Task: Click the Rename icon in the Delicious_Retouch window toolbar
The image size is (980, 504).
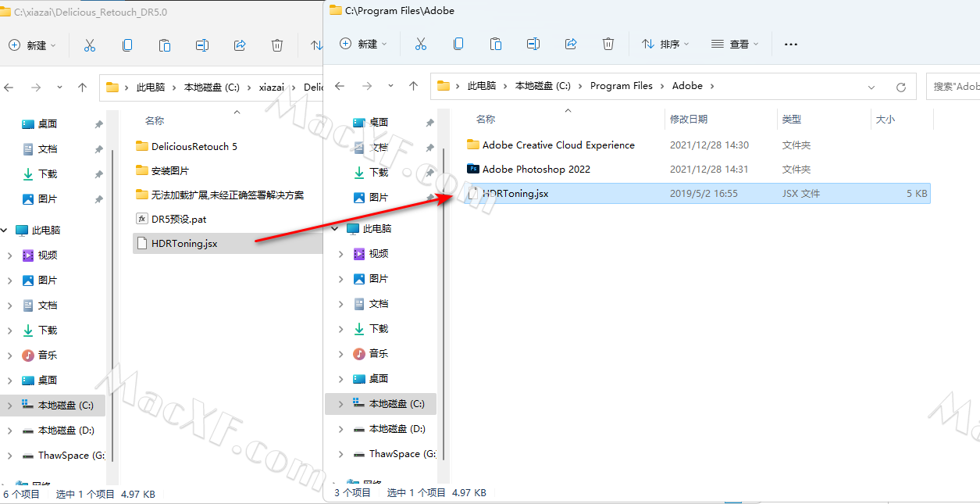Action: (202, 45)
